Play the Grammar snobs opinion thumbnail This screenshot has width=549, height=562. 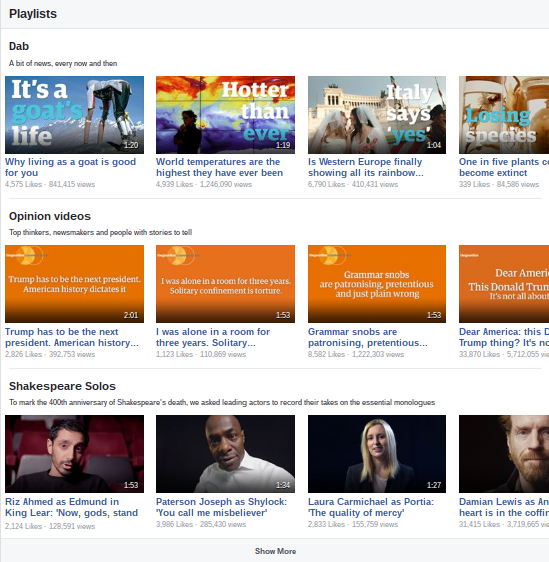coord(377,284)
